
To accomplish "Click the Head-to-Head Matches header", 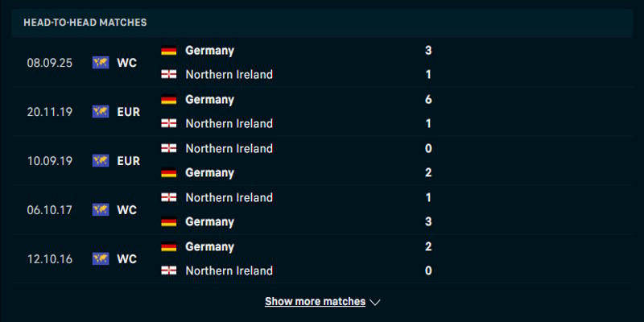I will pyautogui.click(x=85, y=23).
